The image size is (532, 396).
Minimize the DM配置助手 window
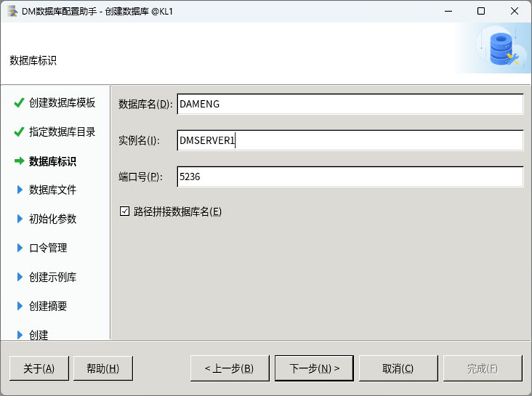pyautogui.click(x=449, y=11)
